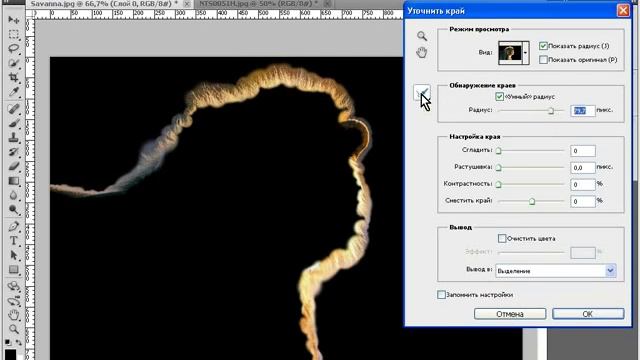
Task: Click the Радиус value field
Action: tap(582, 111)
